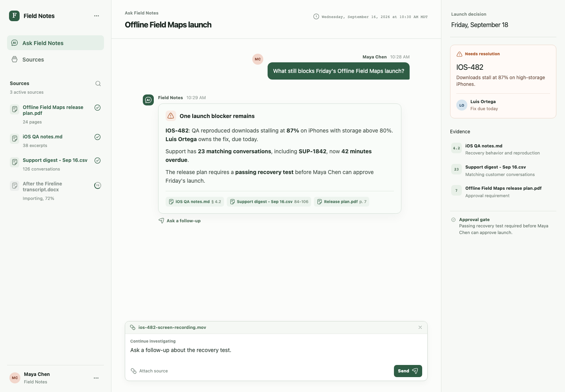Send the follow-up message
The height and width of the screenshot is (392, 565).
[x=408, y=371]
